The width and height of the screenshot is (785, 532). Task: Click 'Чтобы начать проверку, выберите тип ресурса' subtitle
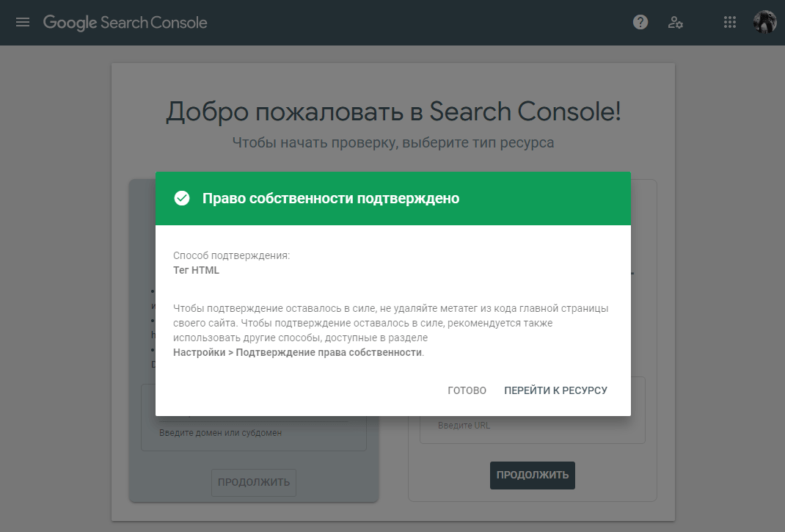393,143
